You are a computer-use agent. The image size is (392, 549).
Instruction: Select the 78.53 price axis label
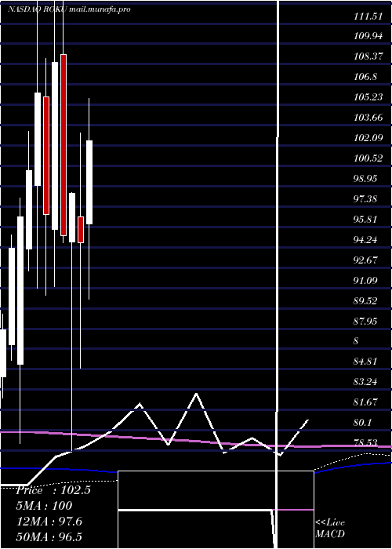pyautogui.click(x=365, y=443)
